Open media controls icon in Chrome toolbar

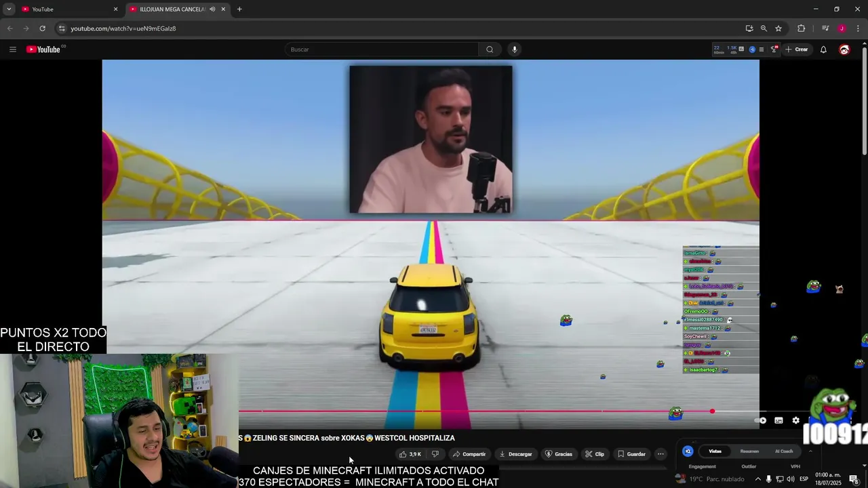point(825,28)
